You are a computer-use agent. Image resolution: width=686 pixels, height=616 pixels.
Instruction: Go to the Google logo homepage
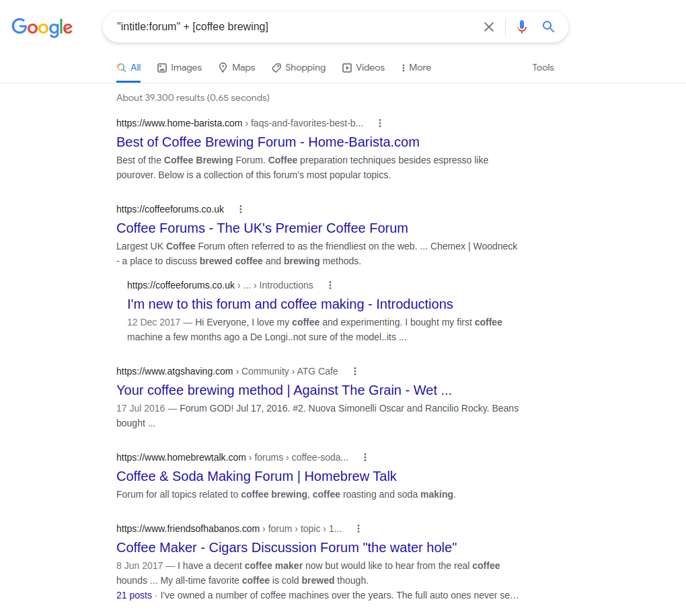point(42,28)
